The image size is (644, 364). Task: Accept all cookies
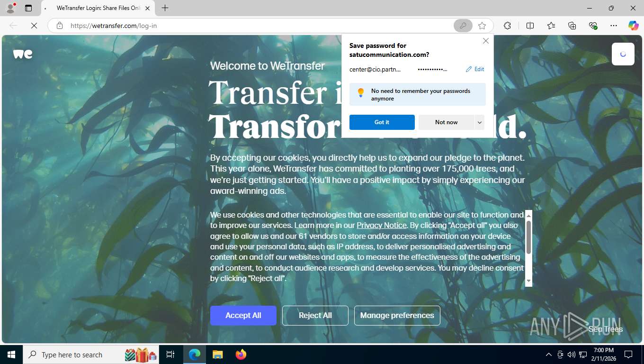pyautogui.click(x=243, y=316)
